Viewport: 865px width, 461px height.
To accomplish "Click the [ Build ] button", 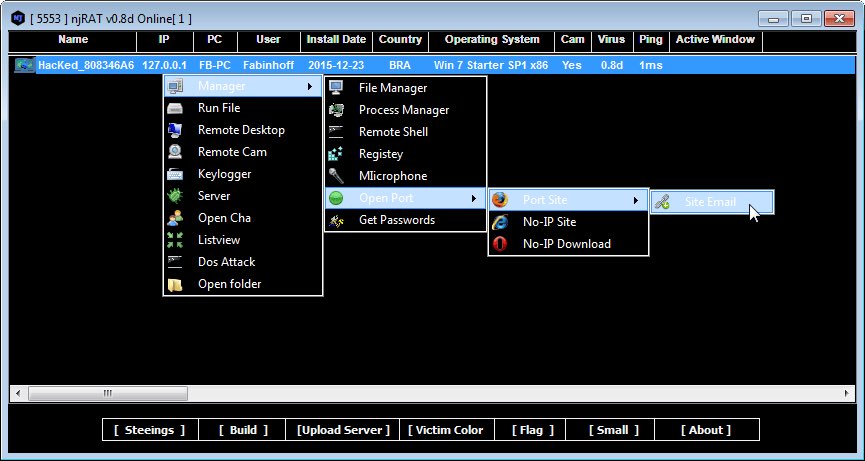I will [x=243, y=430].
